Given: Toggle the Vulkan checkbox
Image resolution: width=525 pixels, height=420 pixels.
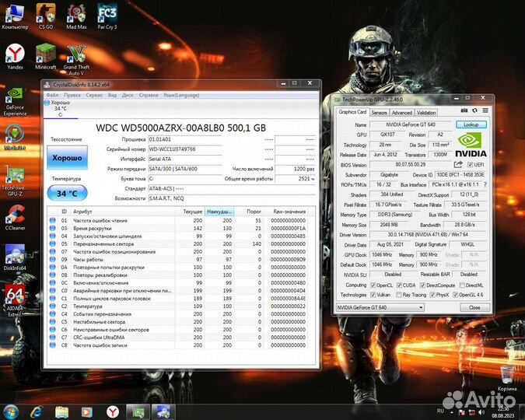Looking at the screenshot, I should [x=373, y=295].
